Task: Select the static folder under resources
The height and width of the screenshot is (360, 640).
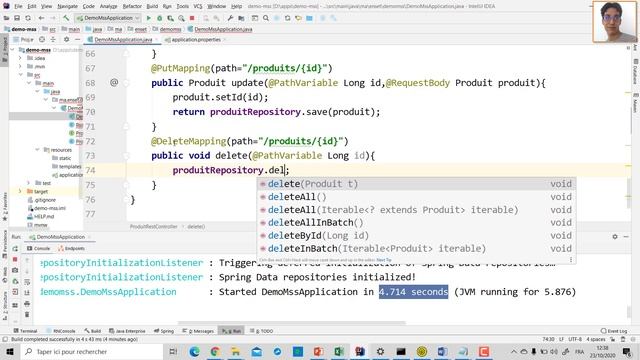Action: click(62, 158)
